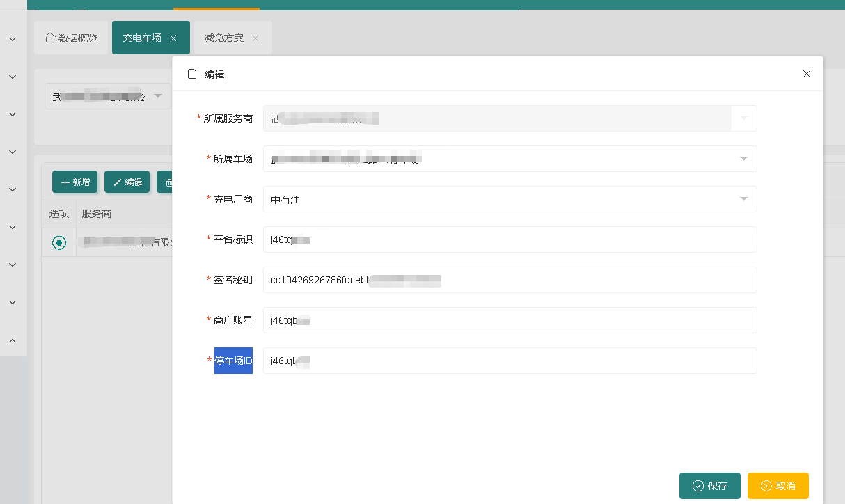
Task: Click into the 签名秘钥 input field
Action: click(x=510, y=280)
